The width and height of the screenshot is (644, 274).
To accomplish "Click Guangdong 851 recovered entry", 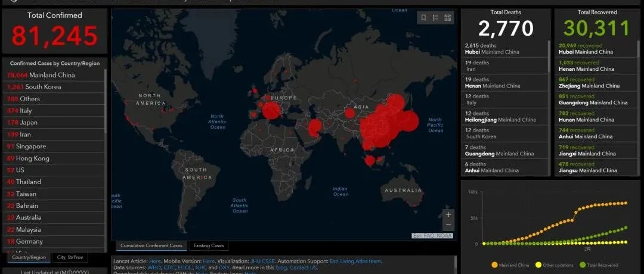I will coord(596,99).
